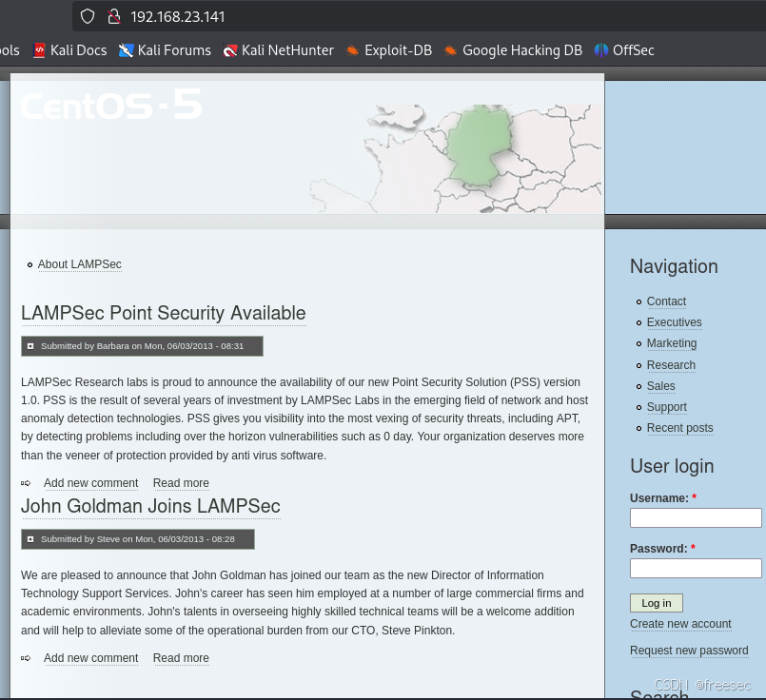Click the Kali NetHunter bookmark icon
The image size is (766, 700).
pos(229,50)
